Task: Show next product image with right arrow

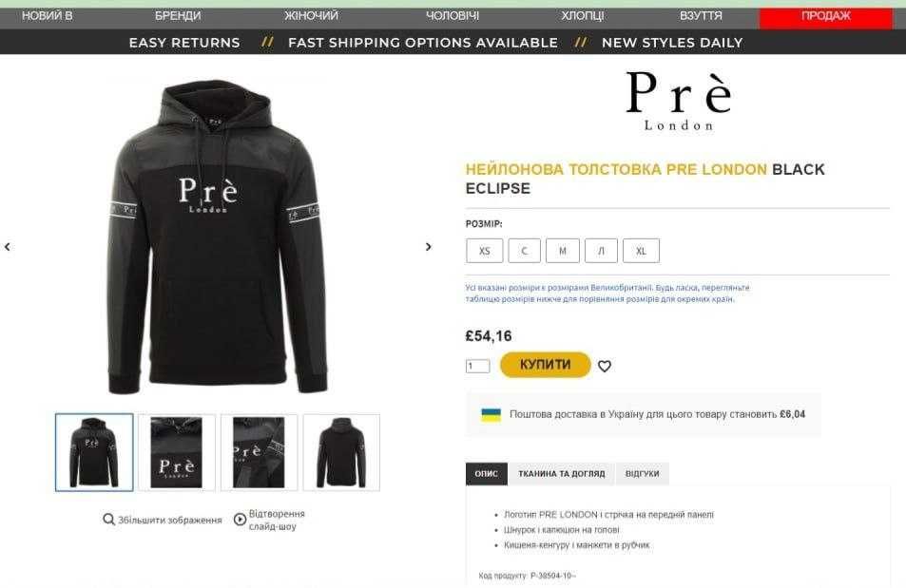Action: (x=428, y=247)
